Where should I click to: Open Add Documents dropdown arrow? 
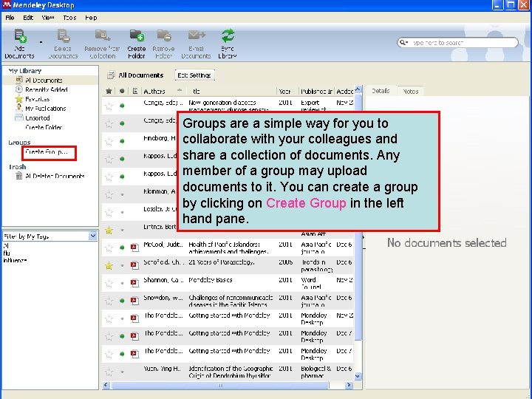41,42
